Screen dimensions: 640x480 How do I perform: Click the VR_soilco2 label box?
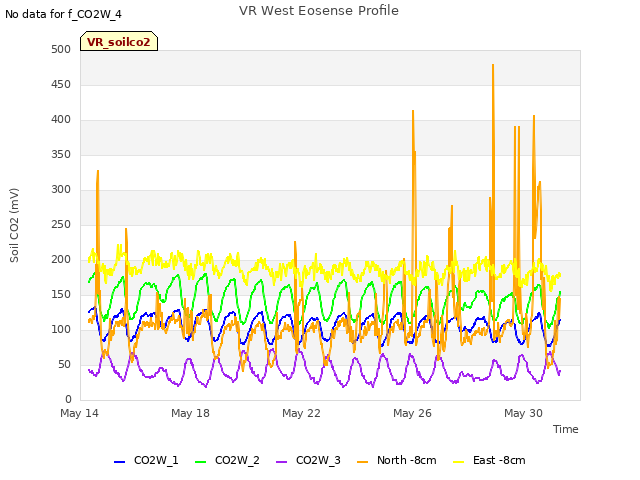click(119, 41)
